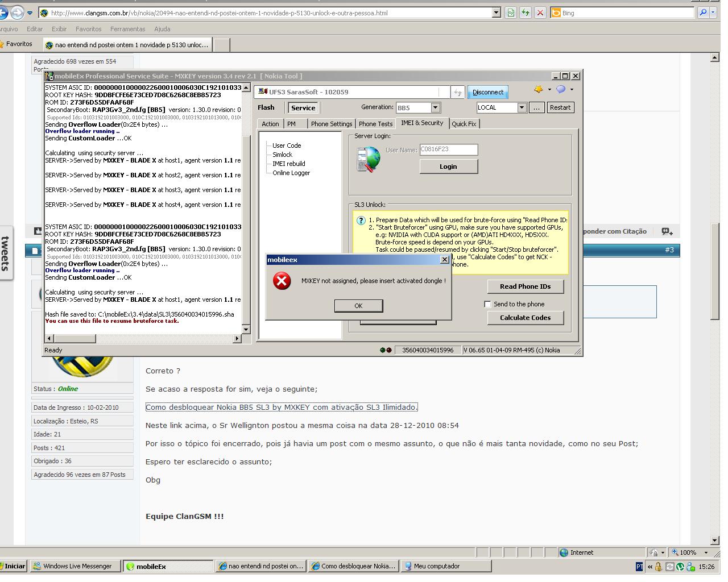Switch to the Action tab
The height and width of the screenshot is (582, 728).
[270, 124]
